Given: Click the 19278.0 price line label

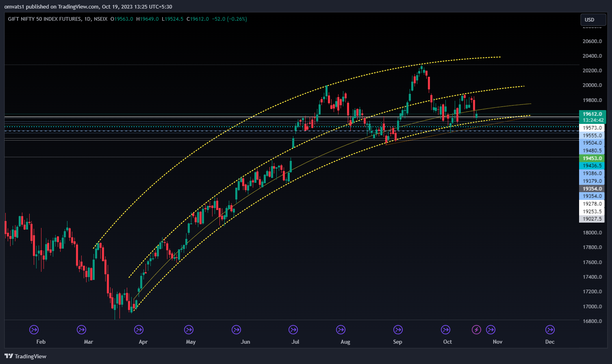Looking at the screenshot, I should [x=592, y=204].
